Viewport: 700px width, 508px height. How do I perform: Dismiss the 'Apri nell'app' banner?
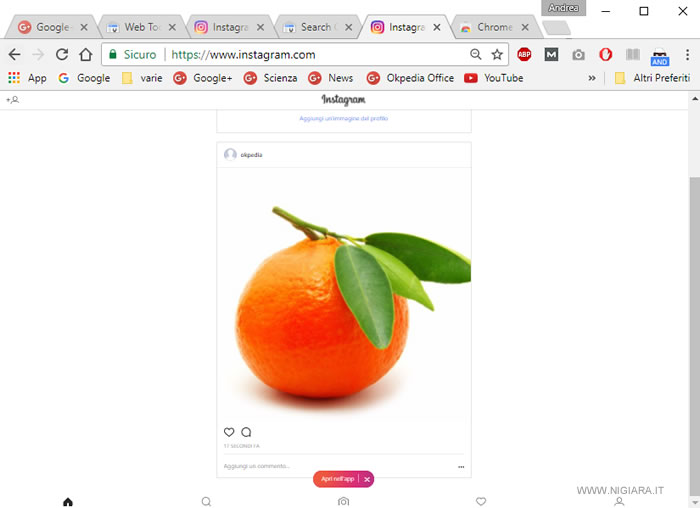(367, 479)
